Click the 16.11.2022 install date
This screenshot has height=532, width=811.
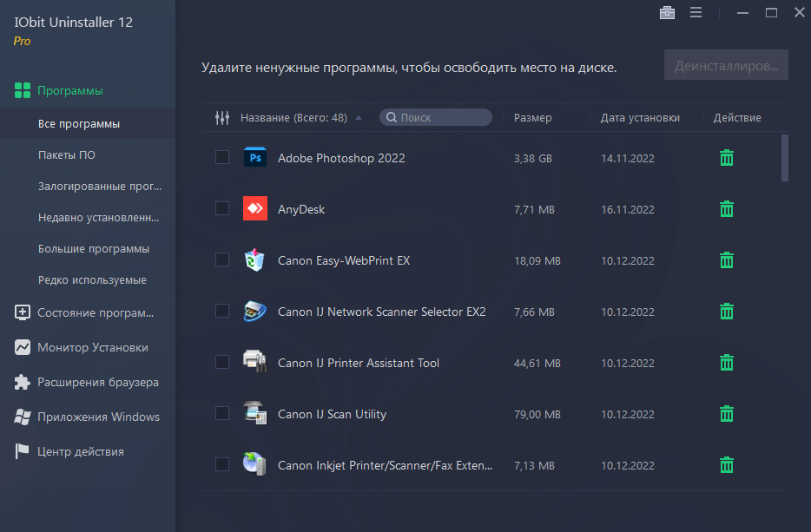(628, 209)
